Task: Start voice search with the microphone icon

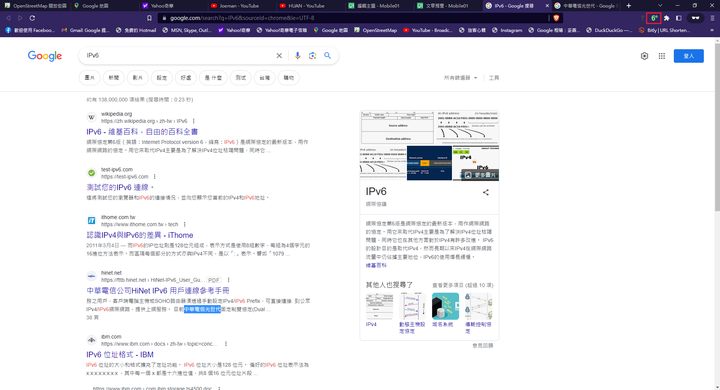Action: (x=298, y=56)
